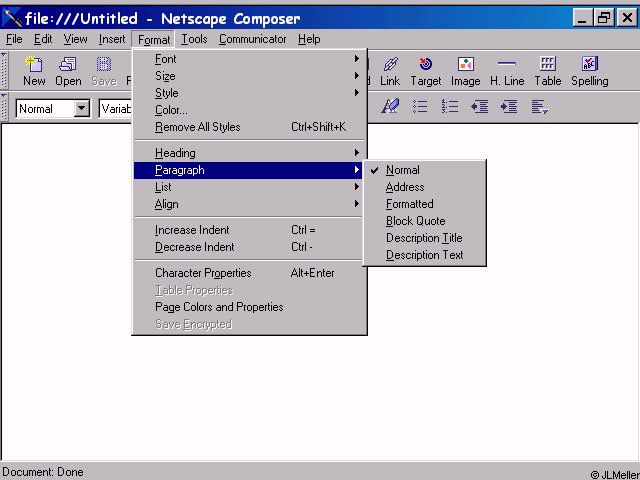Click the Target toolbar icon

[x=426, y=71]
